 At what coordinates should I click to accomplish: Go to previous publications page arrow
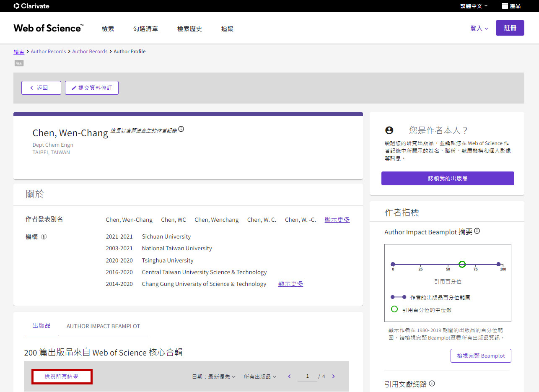[289, 376]
